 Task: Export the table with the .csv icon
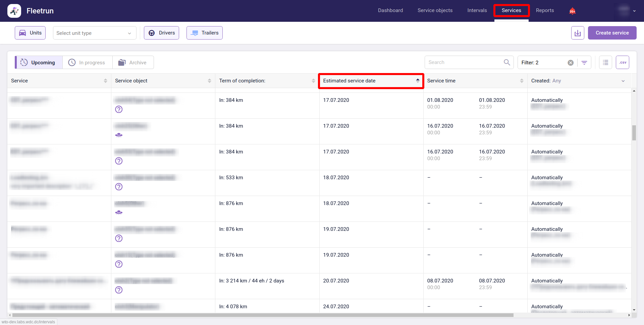[623, 62]
